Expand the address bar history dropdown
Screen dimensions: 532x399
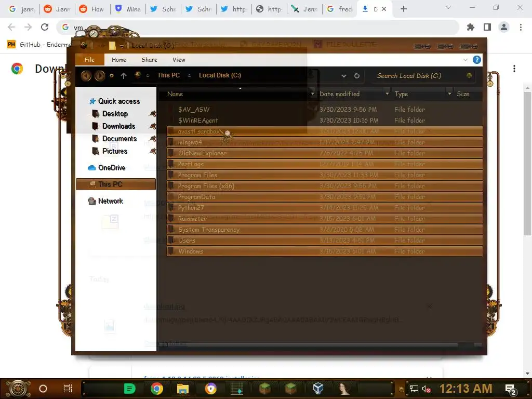point(344,76)
